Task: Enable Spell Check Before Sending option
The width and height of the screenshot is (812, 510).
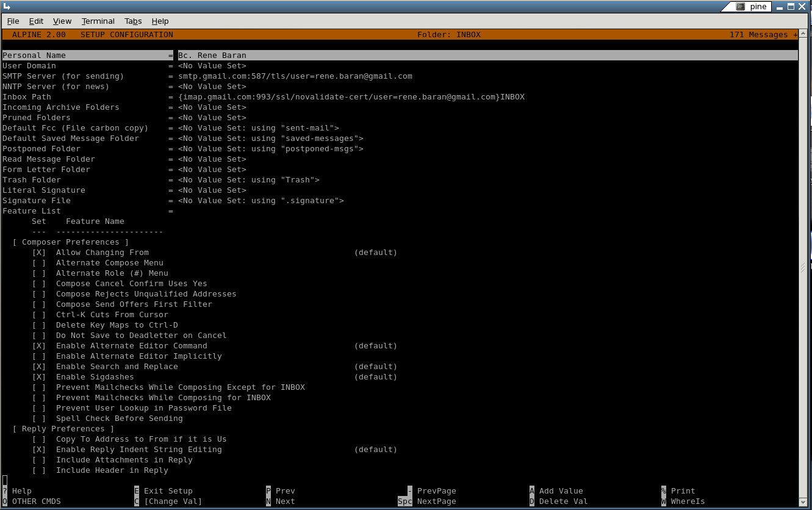Action: coord(39,418)
